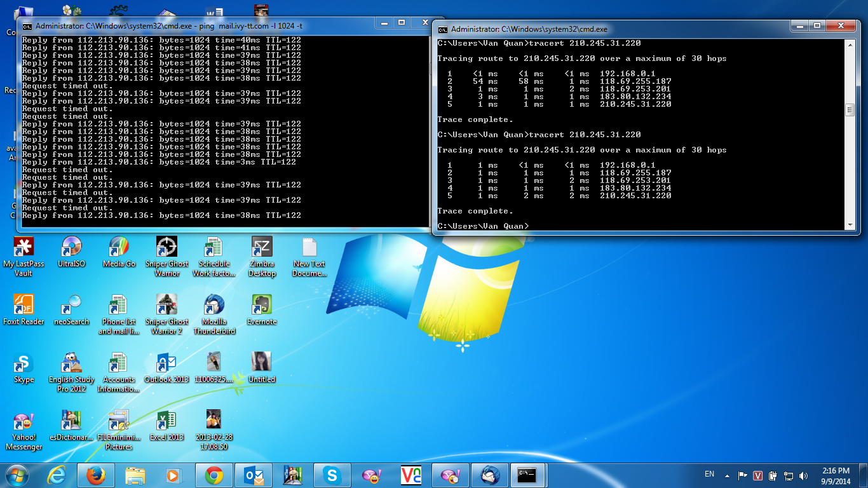Switch to Outlook in the taskbar
This screenshot has height=488, width=868.
coord(253,475)
